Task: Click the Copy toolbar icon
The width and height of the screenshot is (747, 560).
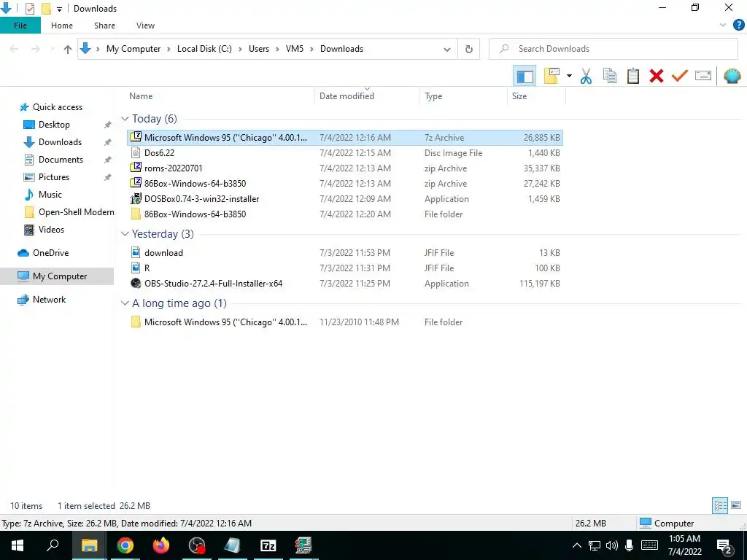Action: pyautogui.click(x=610, y=76)
